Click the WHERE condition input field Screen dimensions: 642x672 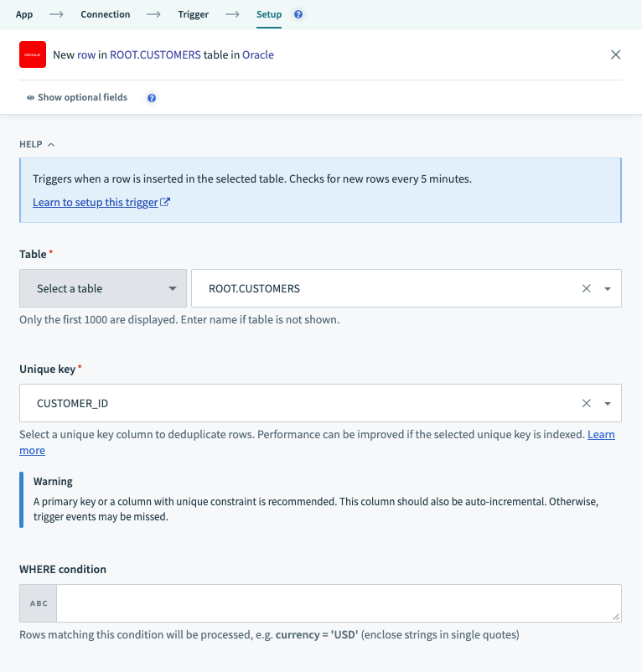pyautogui.click(x=339, y=603)
